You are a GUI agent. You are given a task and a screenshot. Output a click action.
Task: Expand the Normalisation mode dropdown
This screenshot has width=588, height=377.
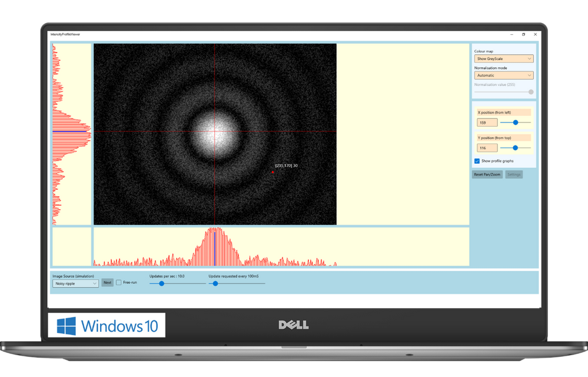point(503,75)
